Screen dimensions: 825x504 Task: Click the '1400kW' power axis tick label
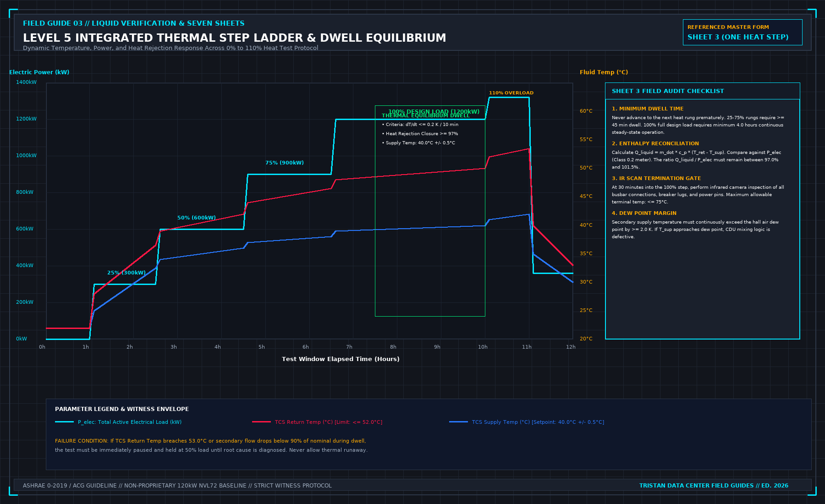coord(26,82)
